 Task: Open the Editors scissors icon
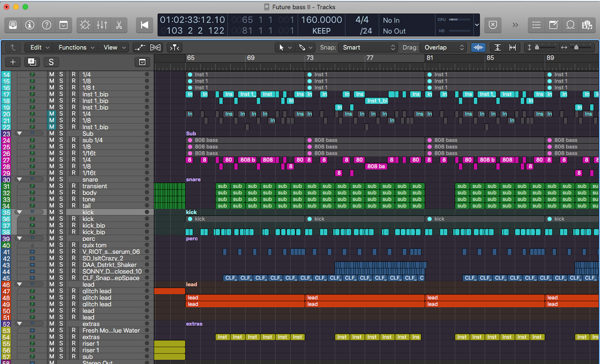pyautogui.click(x=119, y=25)
